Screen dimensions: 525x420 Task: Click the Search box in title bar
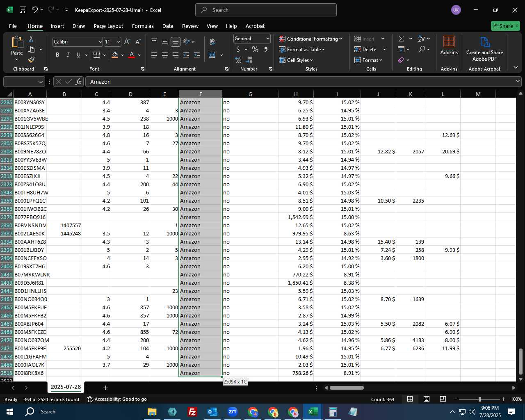coord(266,10)
